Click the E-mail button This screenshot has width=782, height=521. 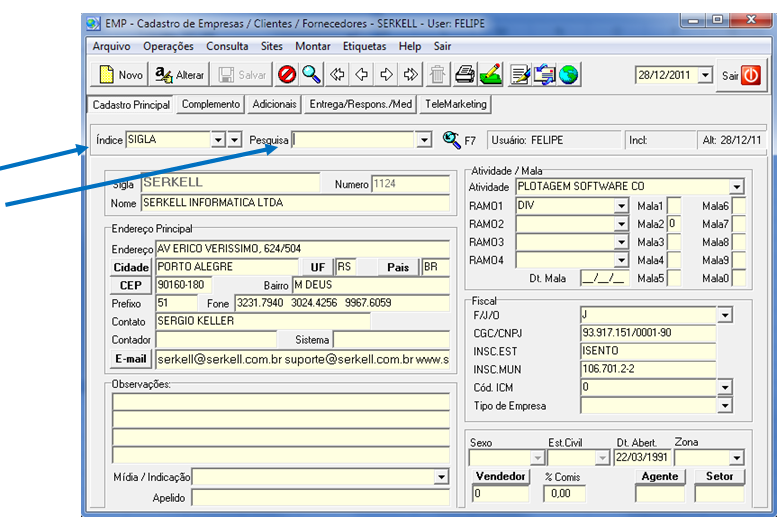point(131,358)
